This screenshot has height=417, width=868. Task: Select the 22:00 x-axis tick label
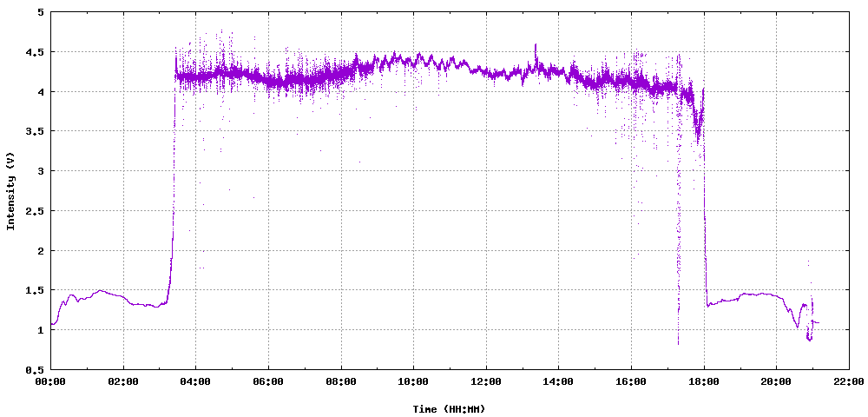click(x=849, y=381)
